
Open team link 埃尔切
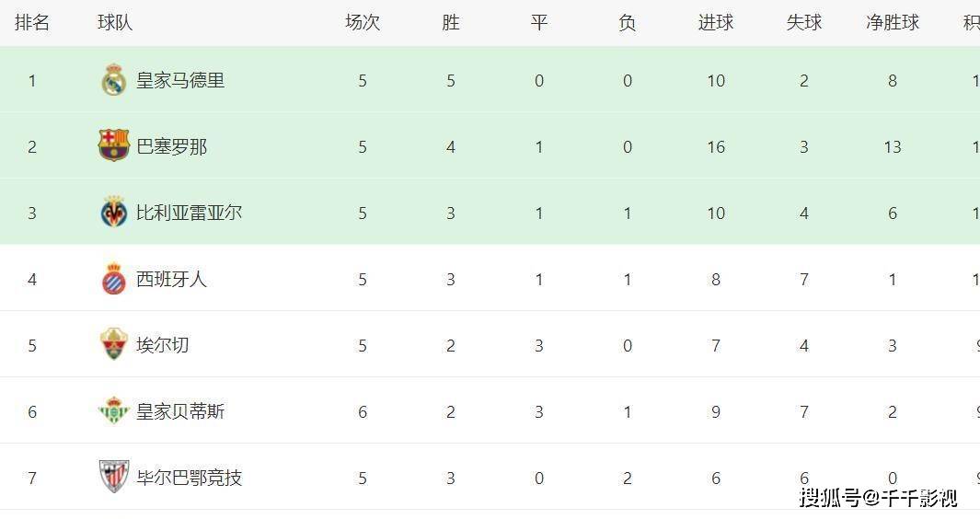click(163, 346)
